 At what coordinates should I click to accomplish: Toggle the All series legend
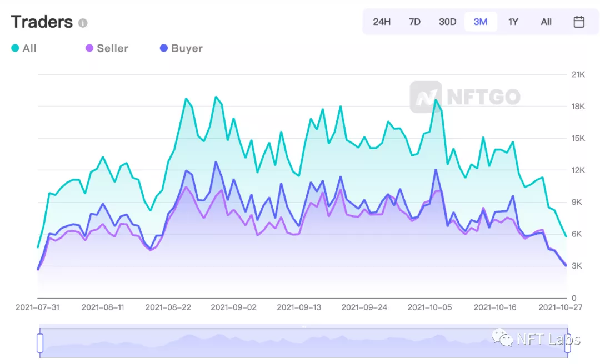click(24, 48)
